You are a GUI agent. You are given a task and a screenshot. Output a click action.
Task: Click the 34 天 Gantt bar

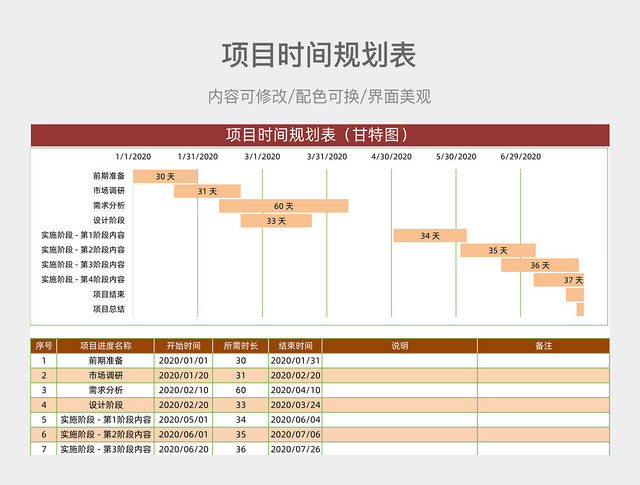coord(430,236)
